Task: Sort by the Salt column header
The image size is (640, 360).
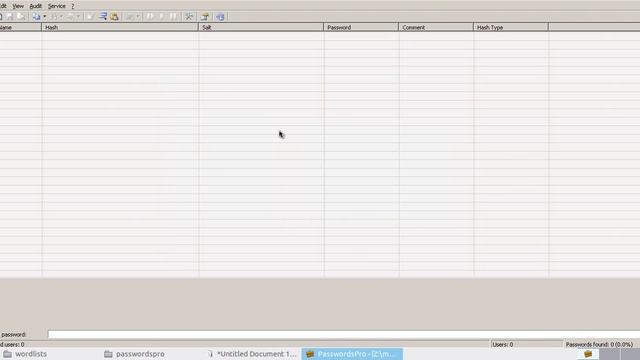Action: 261,27
